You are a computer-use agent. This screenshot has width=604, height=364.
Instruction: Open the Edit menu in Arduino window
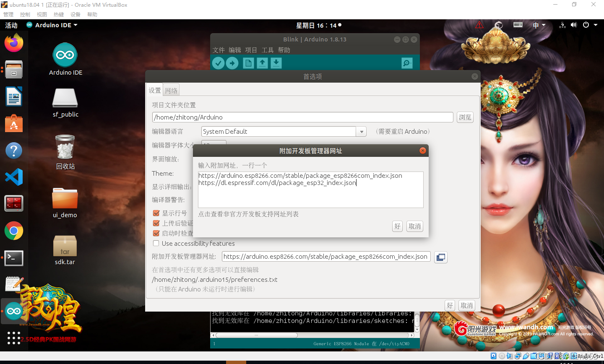coord(235,50)
